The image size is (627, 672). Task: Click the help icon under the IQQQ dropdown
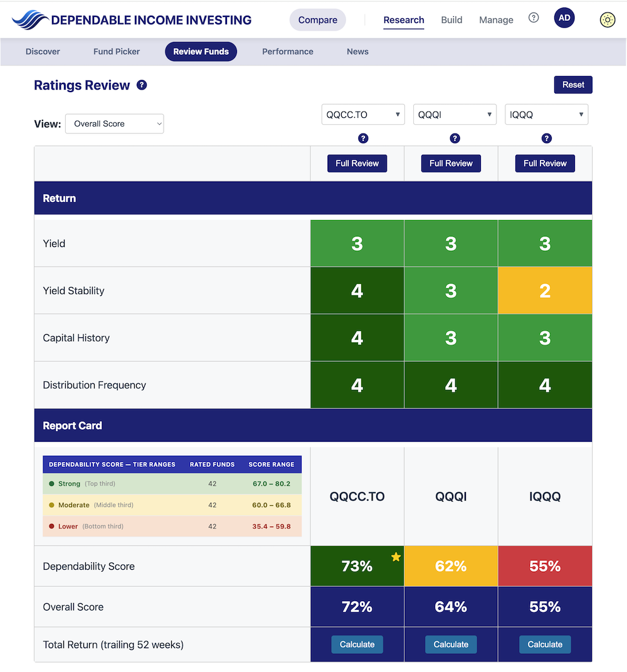coord(546,139)
